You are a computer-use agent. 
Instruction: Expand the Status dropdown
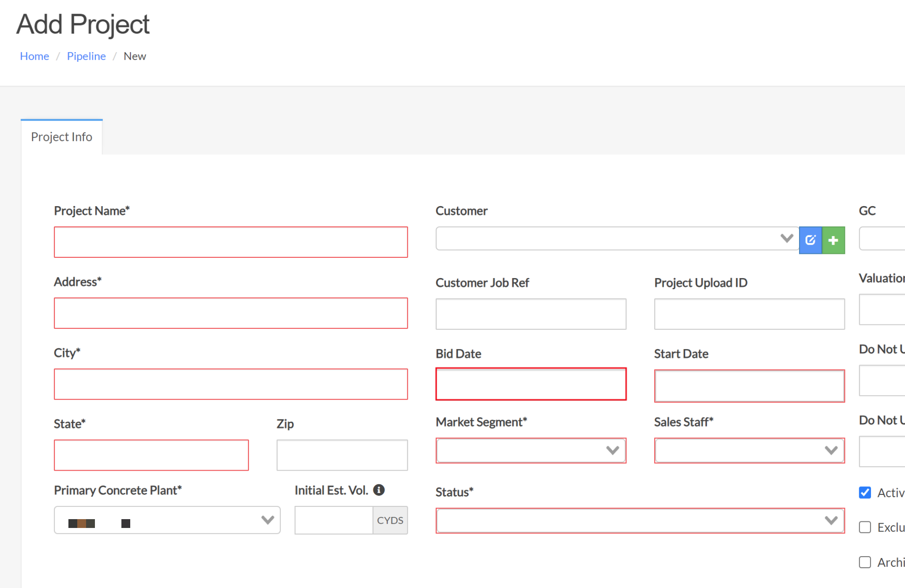[x=640, y=520]
